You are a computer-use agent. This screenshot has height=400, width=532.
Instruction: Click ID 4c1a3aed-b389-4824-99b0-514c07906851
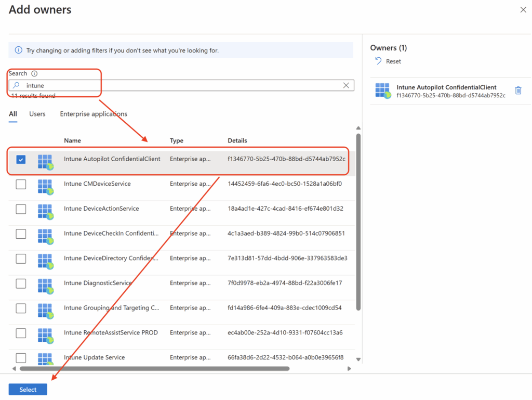tap(286, 233)
